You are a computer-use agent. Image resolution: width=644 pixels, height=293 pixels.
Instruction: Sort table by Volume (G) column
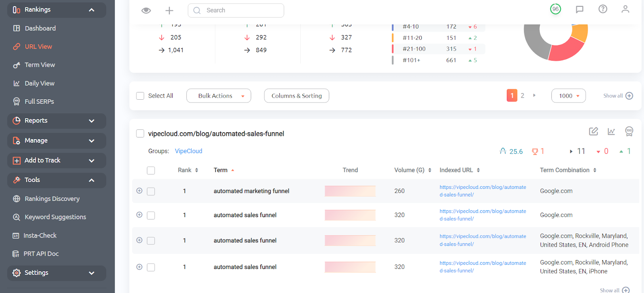(413, 170)
